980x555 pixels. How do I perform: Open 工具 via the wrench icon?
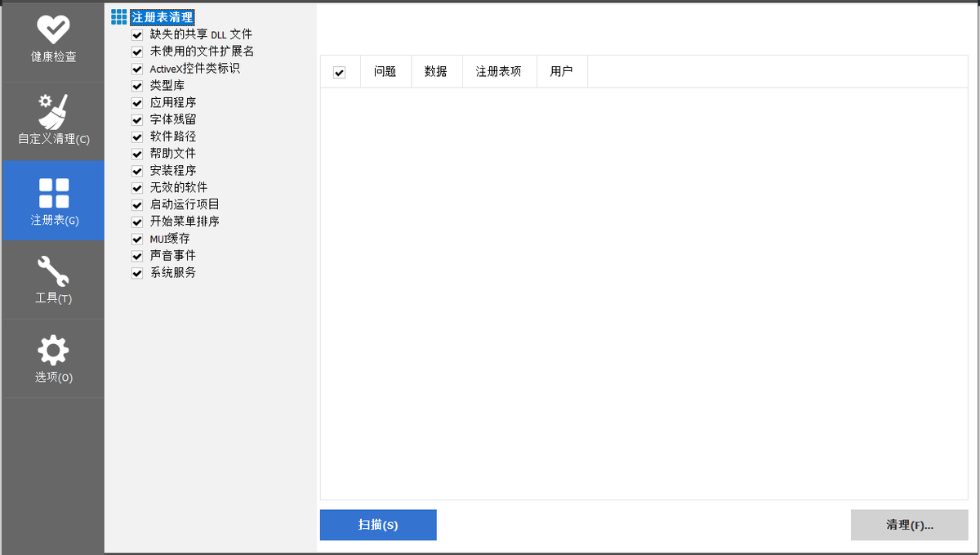[53, 269]
